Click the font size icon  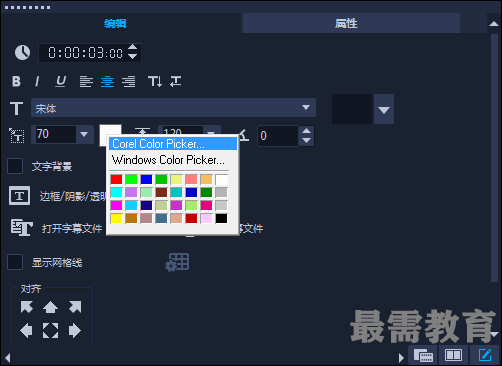tap(17, 135)
